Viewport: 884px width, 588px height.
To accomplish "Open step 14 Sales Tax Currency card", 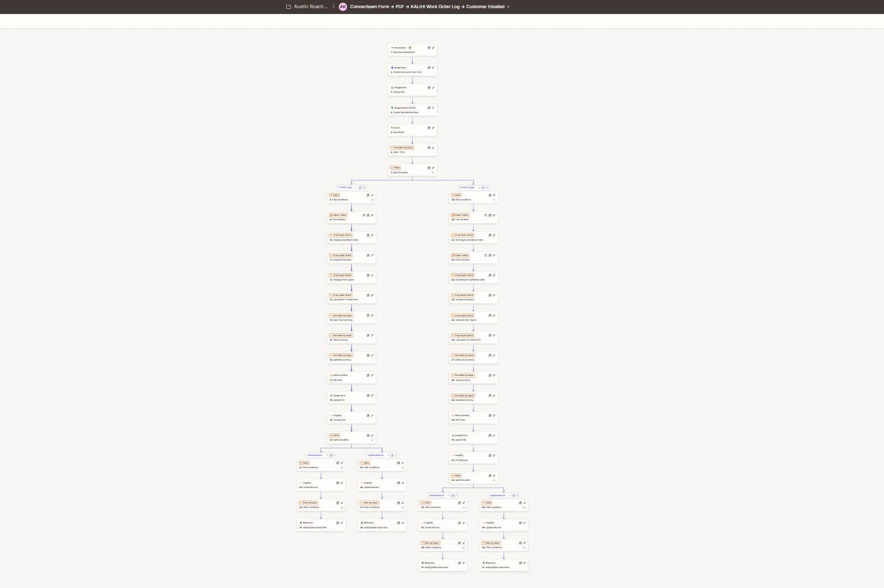I will click(352, 318).
